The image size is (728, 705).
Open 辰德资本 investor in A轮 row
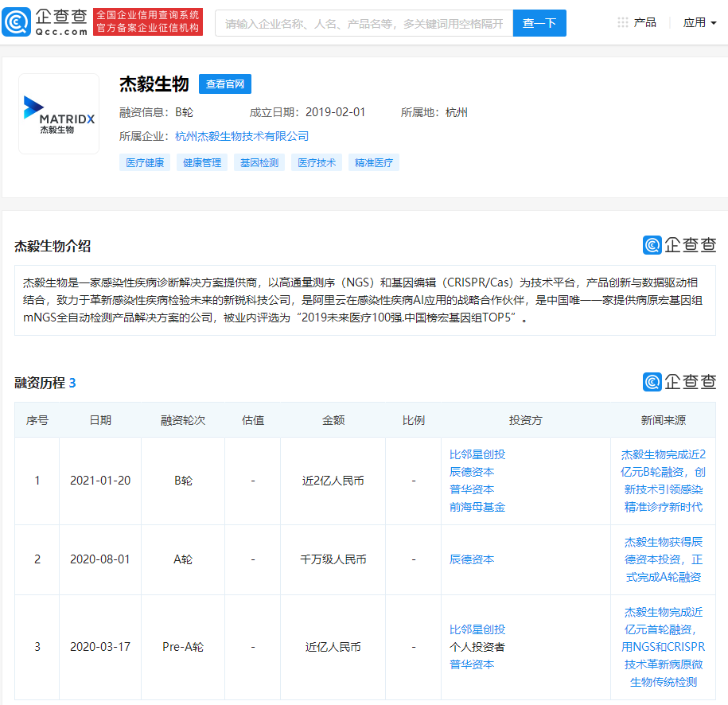pyautogui.click(x=472, y=559)
